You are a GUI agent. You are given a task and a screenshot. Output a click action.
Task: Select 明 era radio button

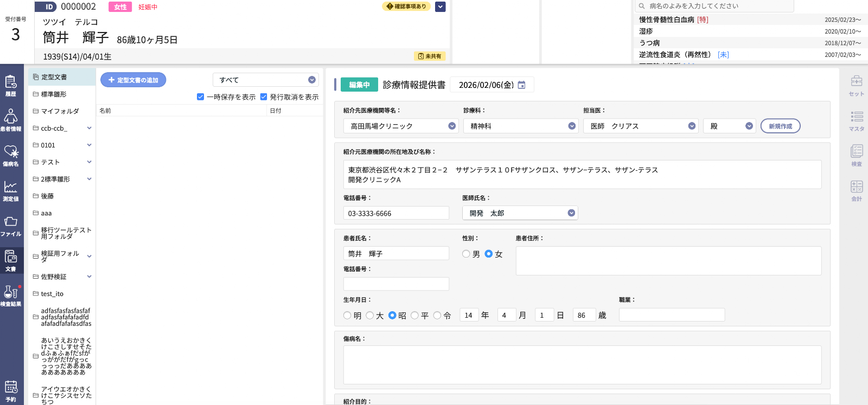(347, 315)
